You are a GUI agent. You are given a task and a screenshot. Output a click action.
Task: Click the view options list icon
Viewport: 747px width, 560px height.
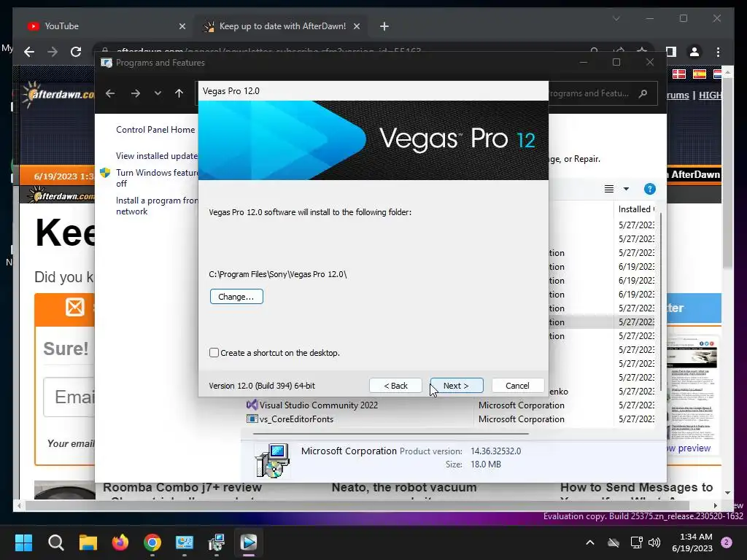tap(609, 189)
